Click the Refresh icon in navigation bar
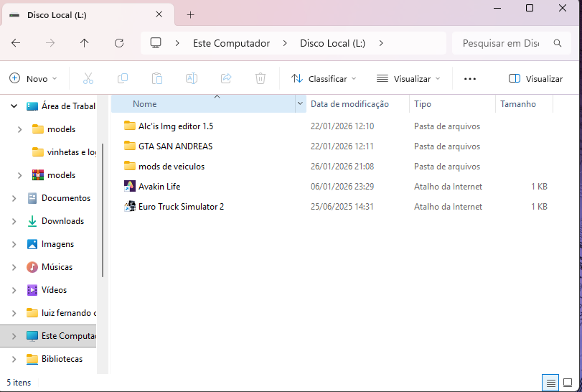The image size is (582, 392). pos(119,43)
